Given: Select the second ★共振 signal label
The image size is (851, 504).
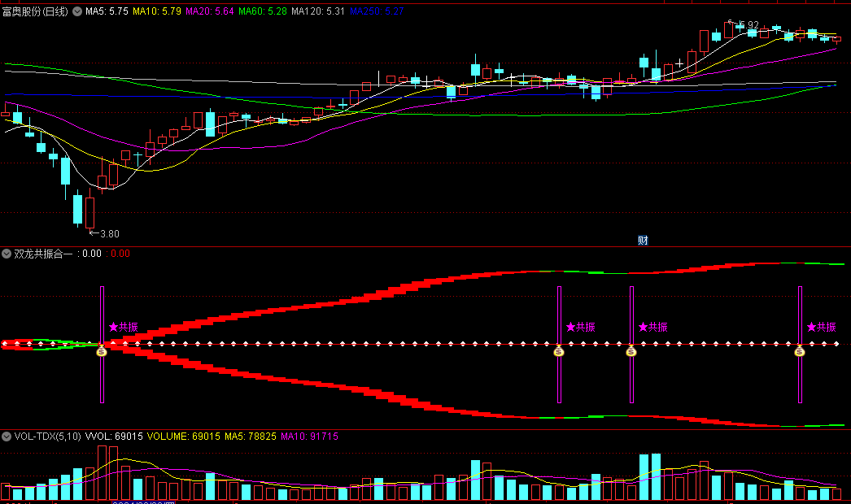Looking at the screenshot, I should pos(580,327).
